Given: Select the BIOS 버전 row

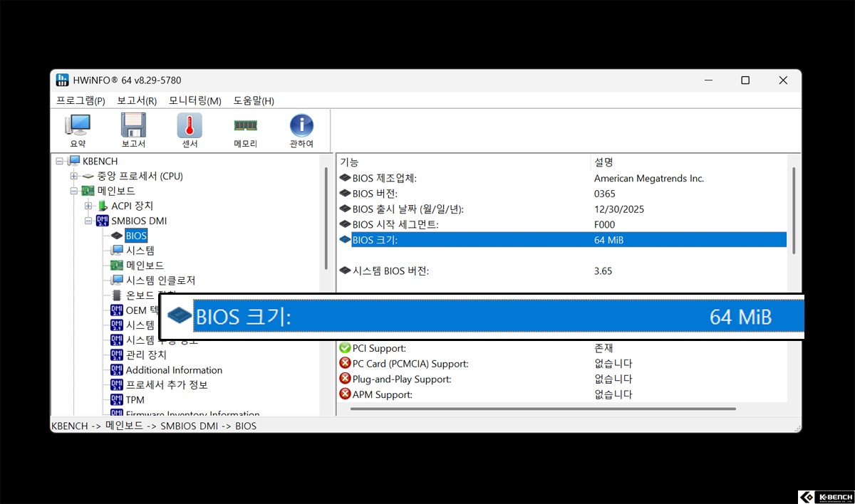Looking at the screenshot, I should [375, 194].
